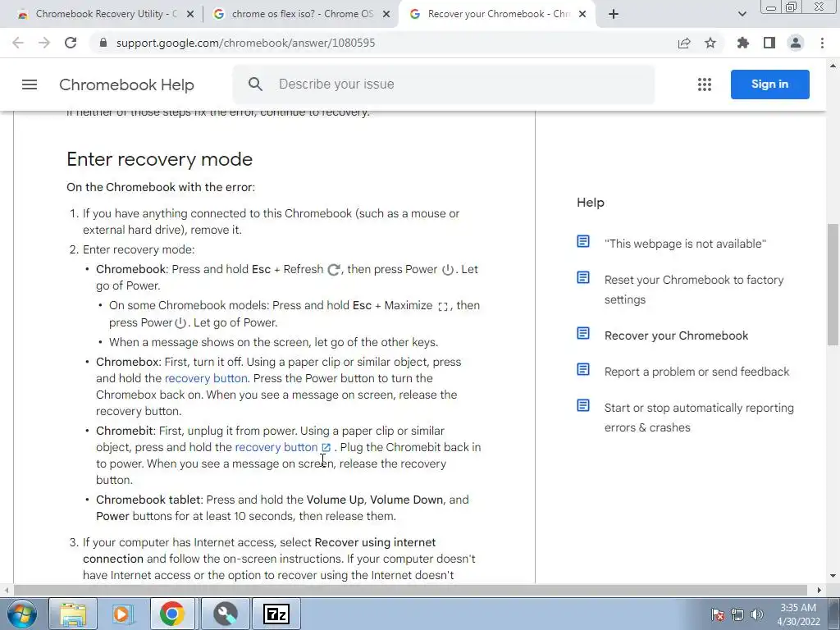Click the search magnifier icon
The image size is (840, 630).
(256, 84)
